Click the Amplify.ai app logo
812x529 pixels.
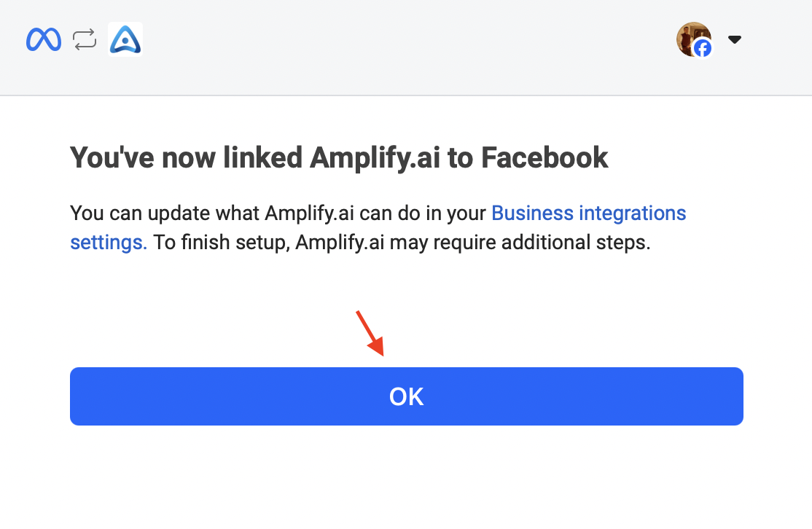click(125, 39)
